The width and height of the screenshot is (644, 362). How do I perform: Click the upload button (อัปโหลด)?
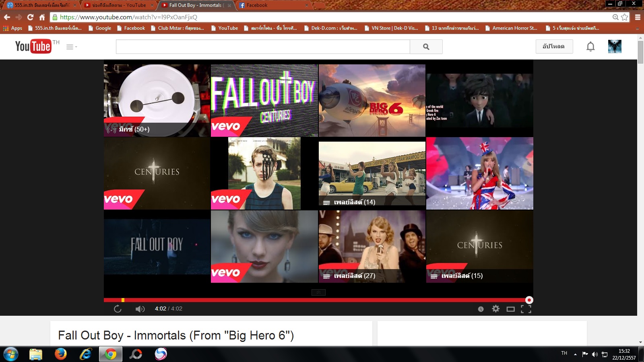(x=554, y=46)
